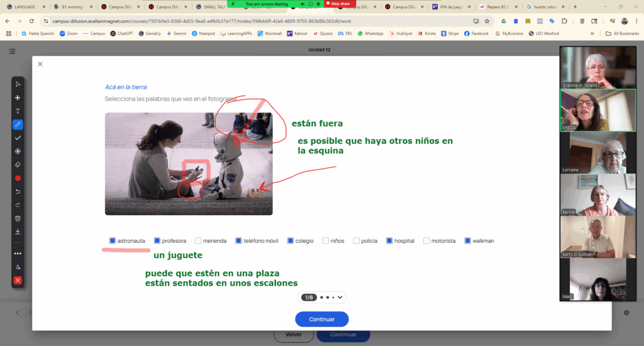Screen dimensions: 644x346
Task: Select Lorraine's video tile
Action: point(598,152)
